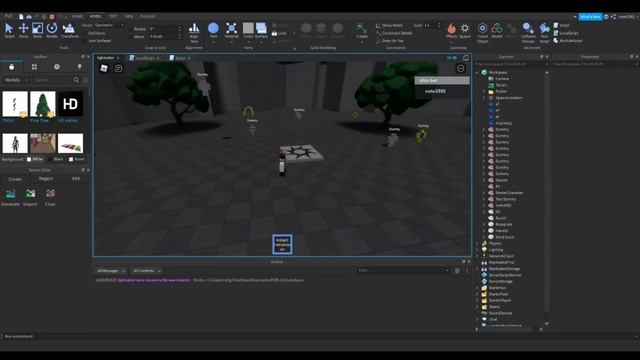This screenshot has width=640, height=360.
Task: Open the All Messages output filter dropdown
Action: pos(111,271)
